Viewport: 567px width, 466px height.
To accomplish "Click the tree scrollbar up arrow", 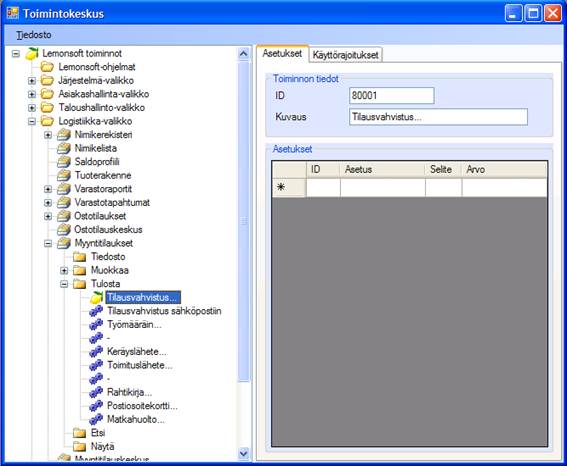I will pos(244,54).
